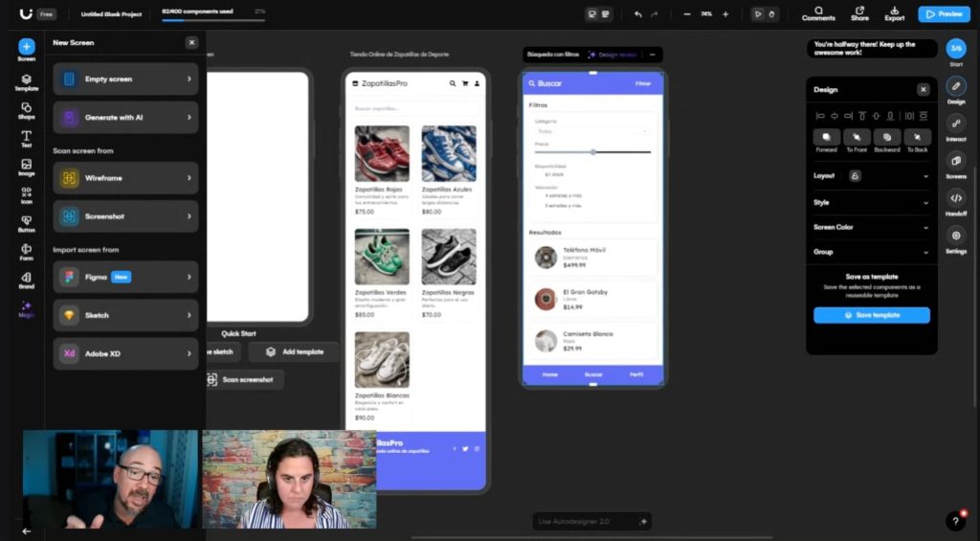Open the Brand tool

pyautogui.click(x=26, y=281)
